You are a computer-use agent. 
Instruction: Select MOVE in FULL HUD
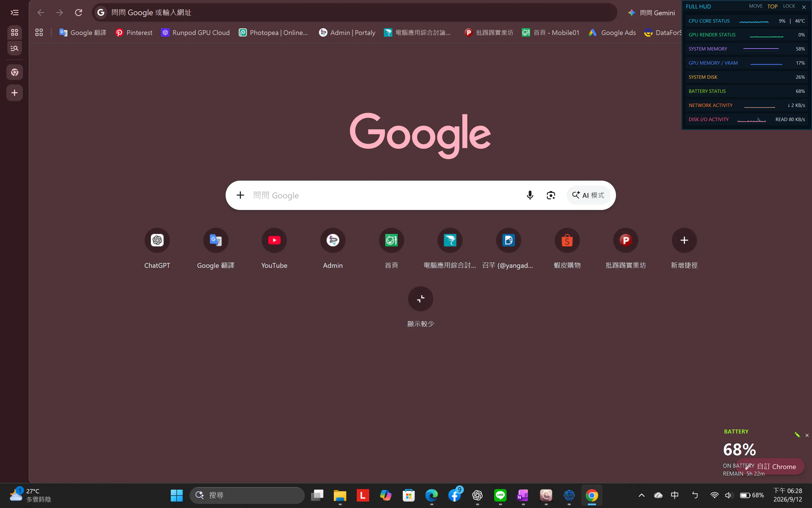click(756, 6)
